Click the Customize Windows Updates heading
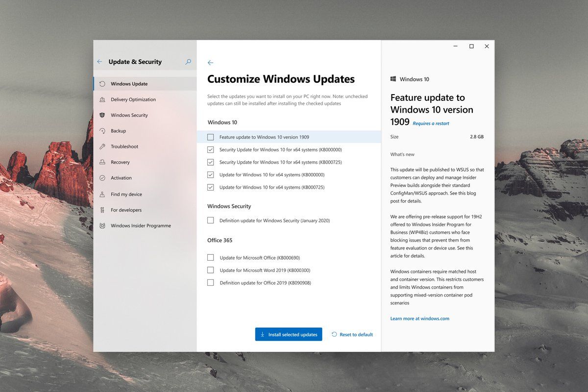The image size is (588, 392). point(281,79)
